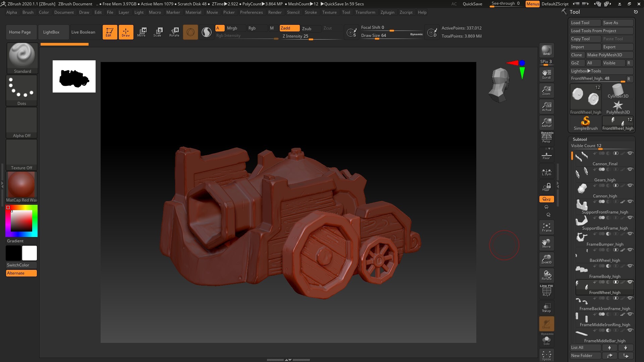The width and height of the screenshot is (644, 362).
Task: Select the Scale gizmo tool
Action: click(157, 32)
